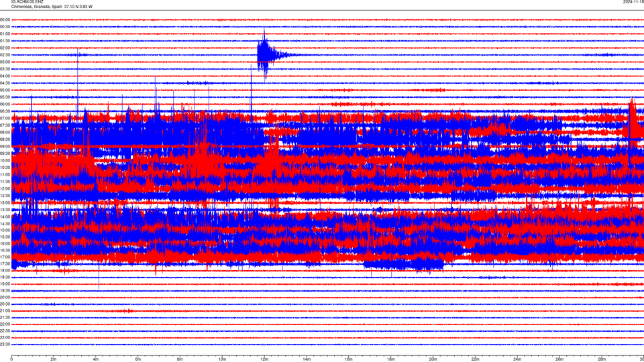This screenshot has height=362, width=644.
Task: Click the 04:30 time label
Action: tap(5, 83)
